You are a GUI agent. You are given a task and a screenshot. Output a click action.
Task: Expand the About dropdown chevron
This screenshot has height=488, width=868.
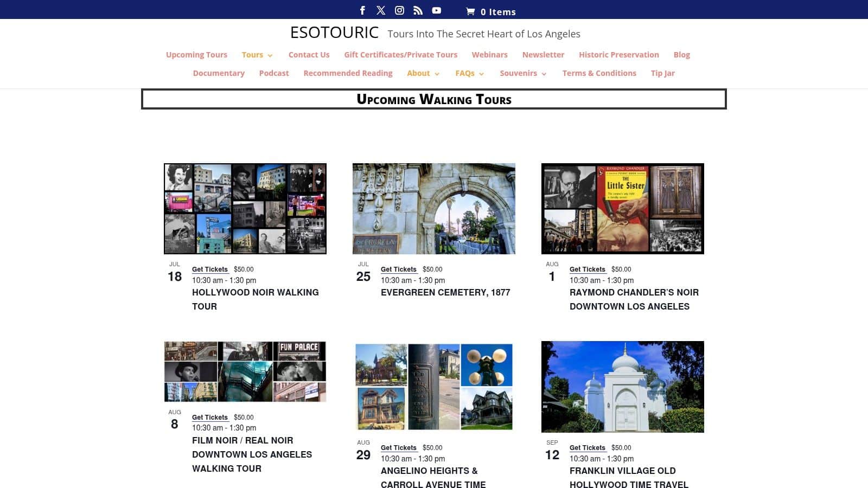tap(437, 74)
